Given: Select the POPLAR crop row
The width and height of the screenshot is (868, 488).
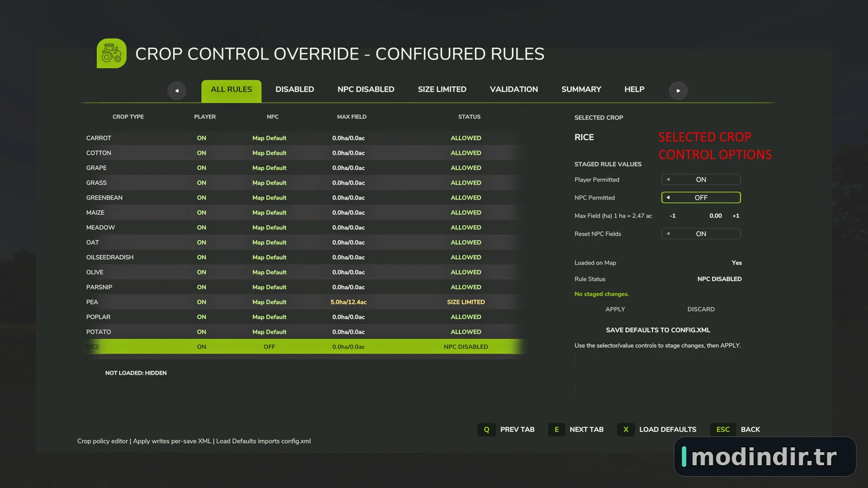Looking at the screenshot, I should click(304, 317).
